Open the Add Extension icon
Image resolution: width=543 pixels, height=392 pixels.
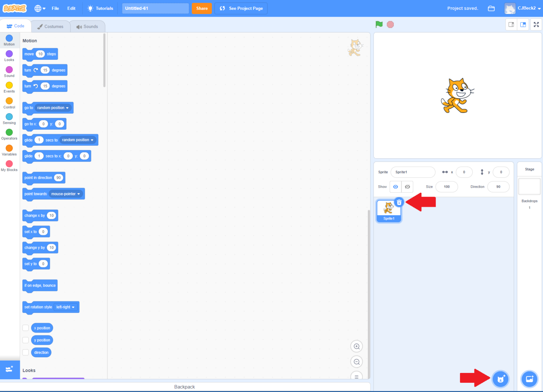tap(9, 369)
